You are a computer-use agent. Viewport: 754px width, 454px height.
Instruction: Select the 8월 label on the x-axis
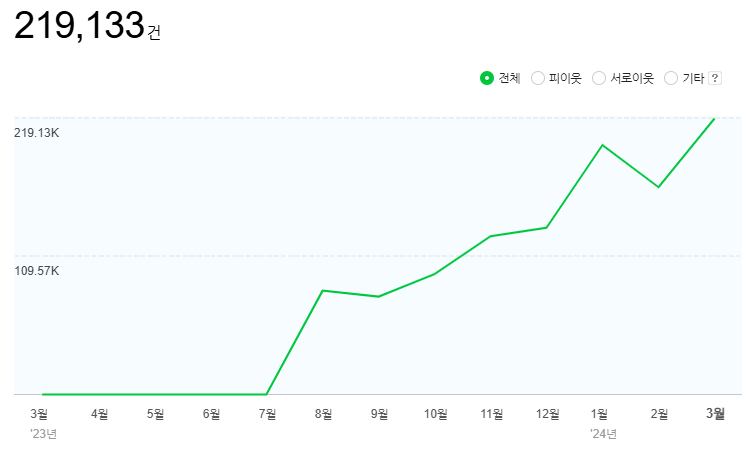(323, 413)
